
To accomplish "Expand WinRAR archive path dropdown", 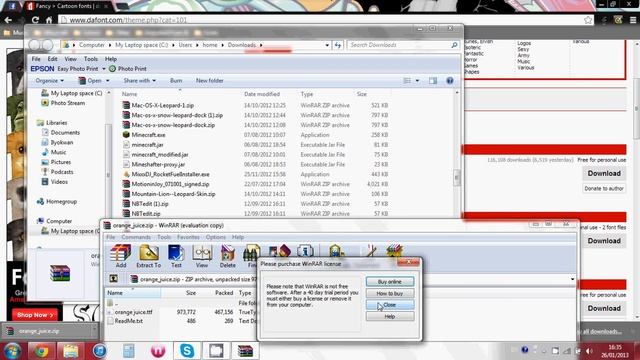I will (x=572, y=280).
